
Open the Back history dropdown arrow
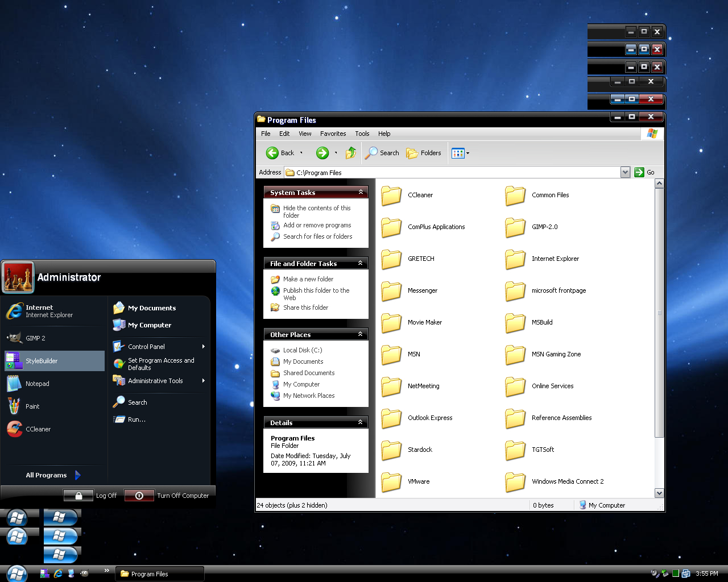pyautogui.click(x=301, y=153)
